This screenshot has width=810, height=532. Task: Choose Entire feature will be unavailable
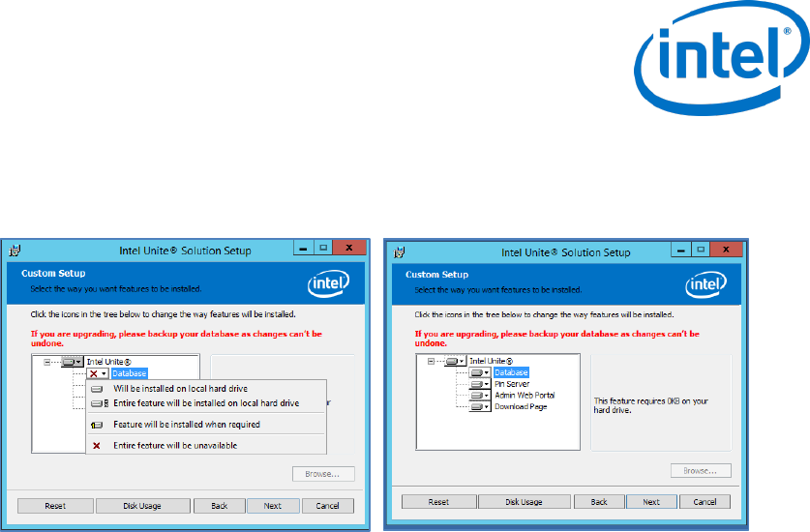coord(175,445)
